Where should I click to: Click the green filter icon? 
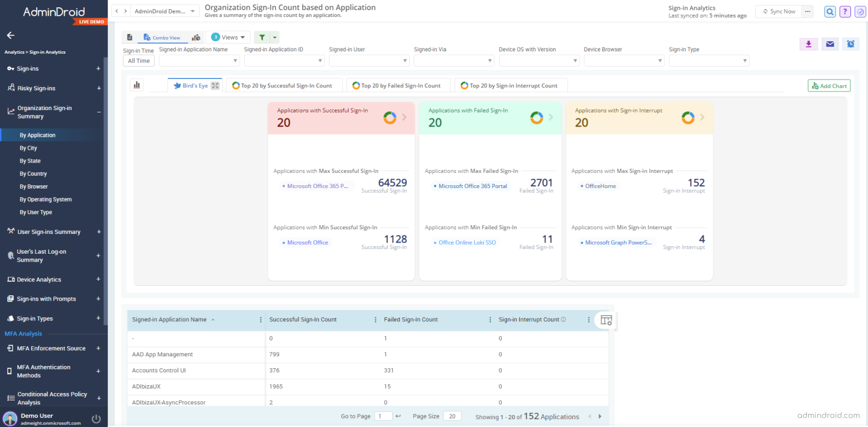coord(263,37)
